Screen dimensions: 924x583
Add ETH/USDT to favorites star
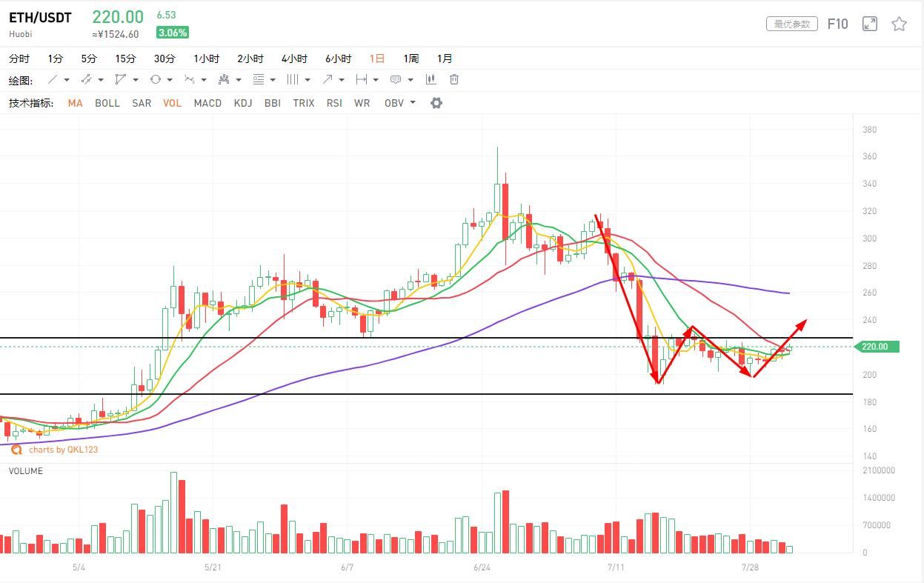(899, 24)
